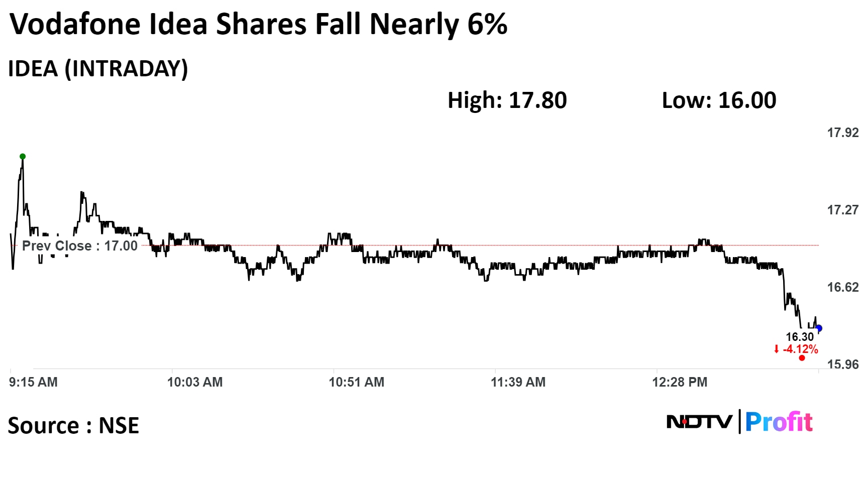Click the 16.30 current price label

[x=800, y=337]
